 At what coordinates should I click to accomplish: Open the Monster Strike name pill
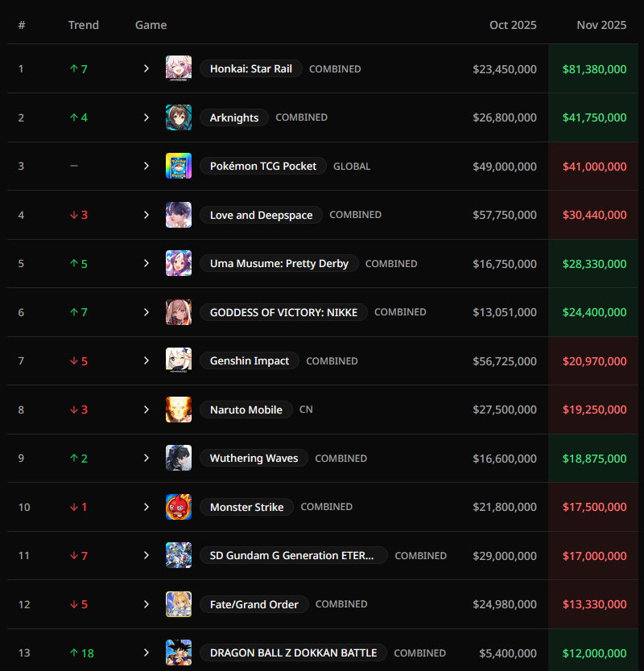click(246, 507)
